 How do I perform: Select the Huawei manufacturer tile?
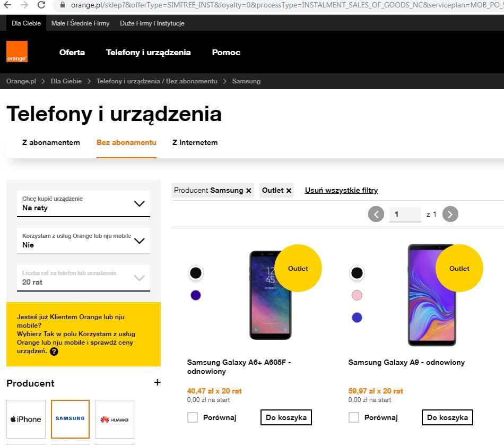pos(115,419)
